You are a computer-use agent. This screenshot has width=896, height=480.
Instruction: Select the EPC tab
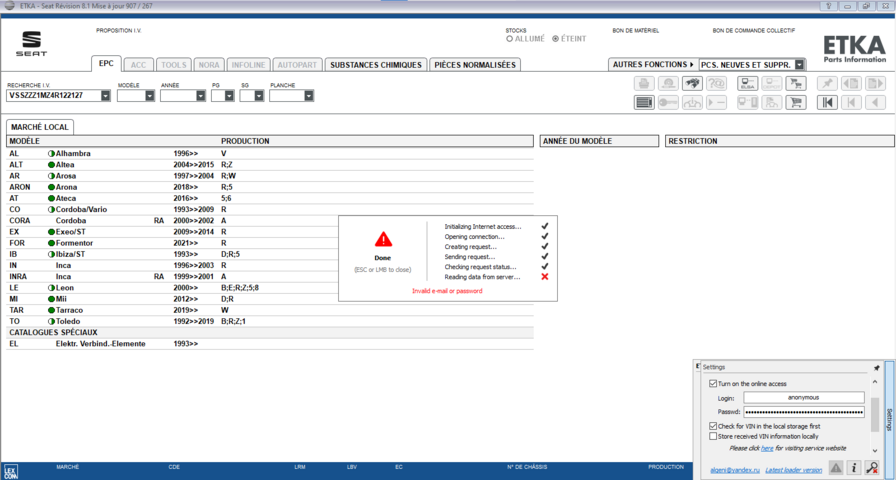tap(106, 64)
